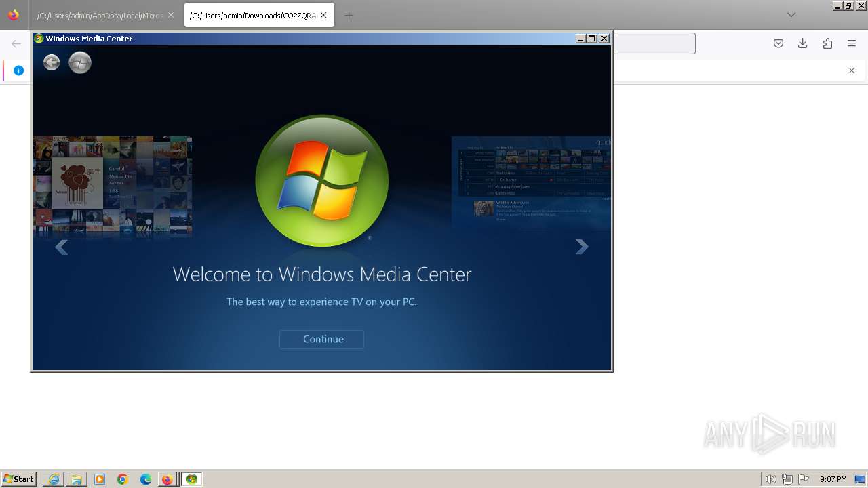The image size is (868, 488).
Task: Launch Internet Explorer from the taskbar
Action: [x=54, y=479]
